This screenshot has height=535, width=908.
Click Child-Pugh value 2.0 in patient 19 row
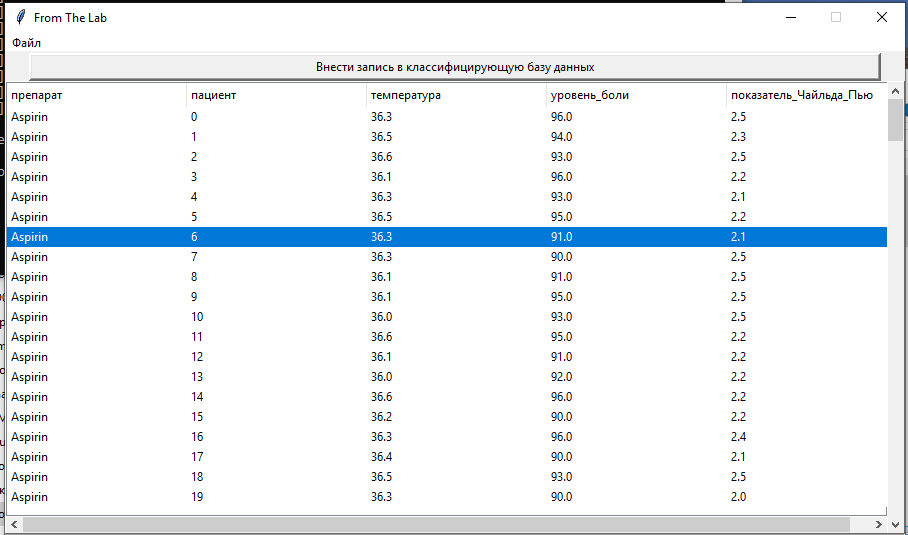point(738,497)
